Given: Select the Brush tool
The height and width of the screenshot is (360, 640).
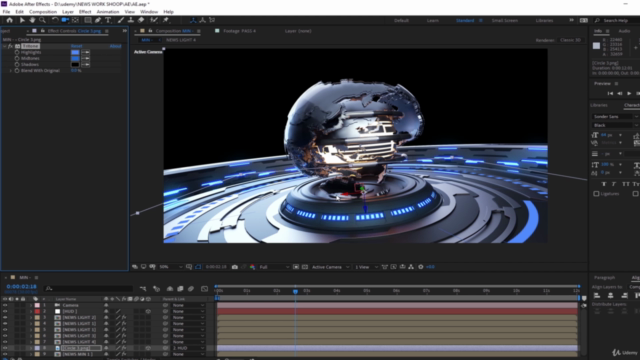Looking at the screenshot, I should pos(121,20).
